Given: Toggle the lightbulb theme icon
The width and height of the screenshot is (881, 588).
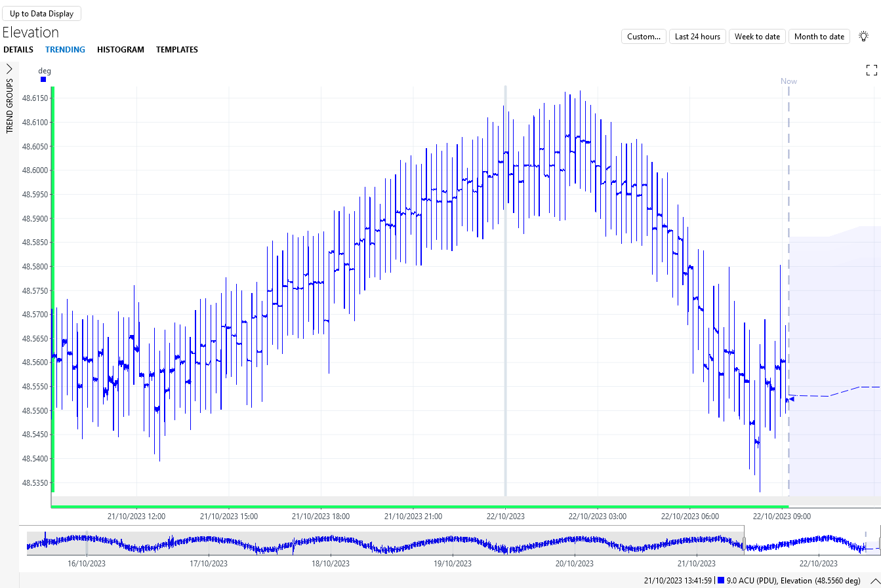Looking at the screenshot, I should pyautogui.click(x=864, y=37).
